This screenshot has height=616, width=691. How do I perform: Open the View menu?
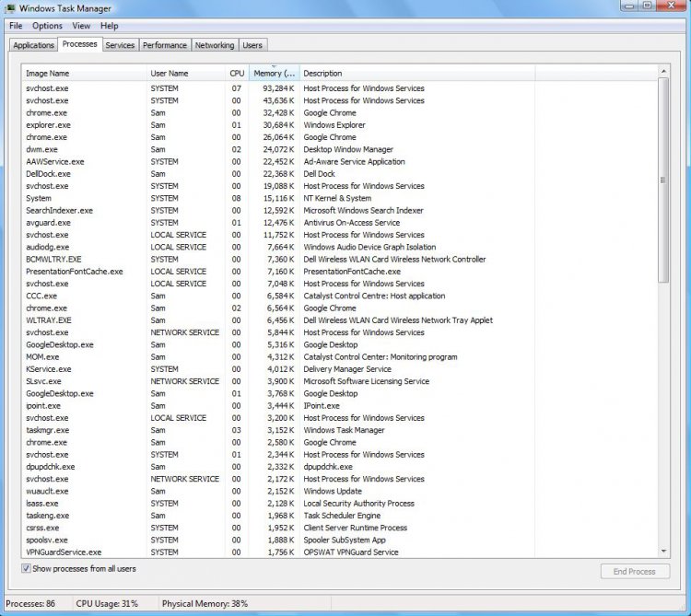[x=81, y=26]
